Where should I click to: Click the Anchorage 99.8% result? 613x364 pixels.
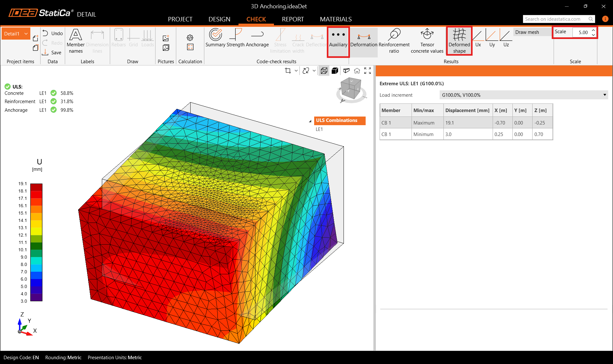tap(39, 110)
